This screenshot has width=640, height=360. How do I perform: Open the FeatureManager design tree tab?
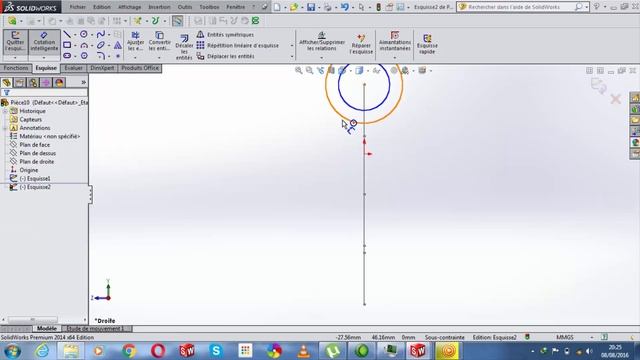7,83
